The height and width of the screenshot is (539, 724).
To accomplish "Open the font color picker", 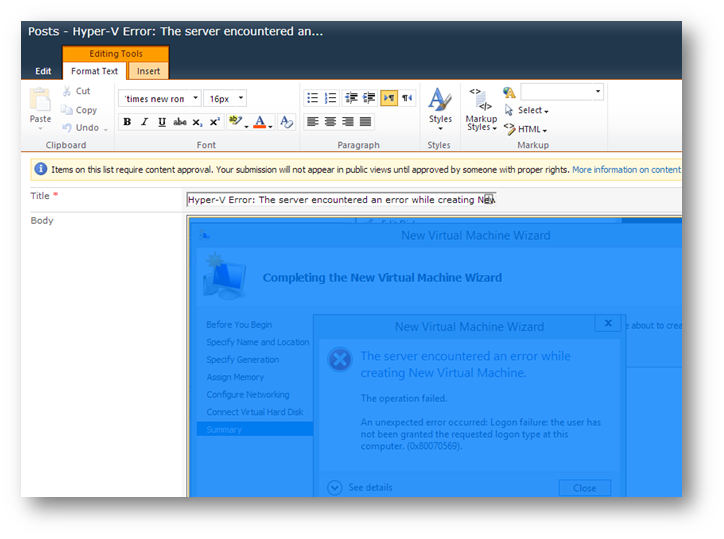I will 264,122.
